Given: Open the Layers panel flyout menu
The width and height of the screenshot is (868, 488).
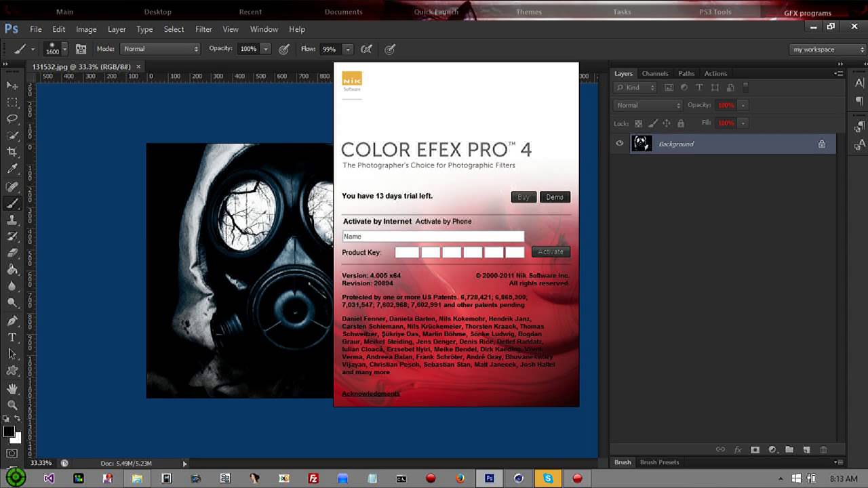Looking at the screenshot, I should click(x=840, y=73).
